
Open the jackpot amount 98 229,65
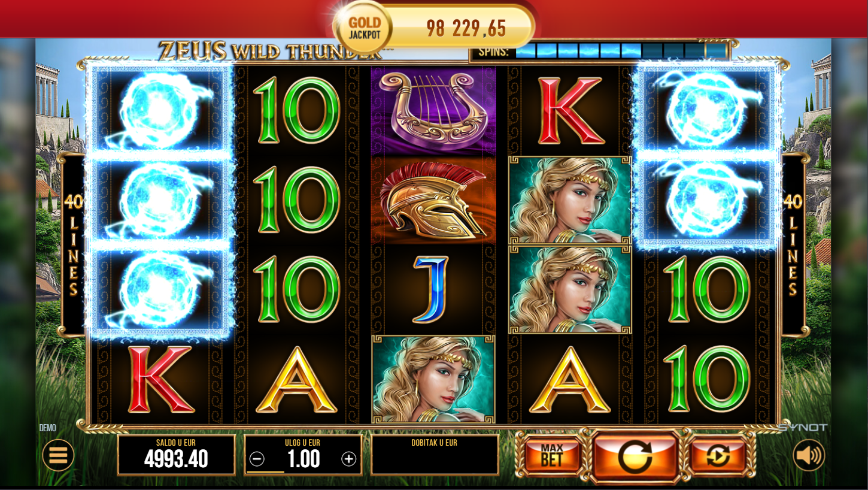click(466, 28)
